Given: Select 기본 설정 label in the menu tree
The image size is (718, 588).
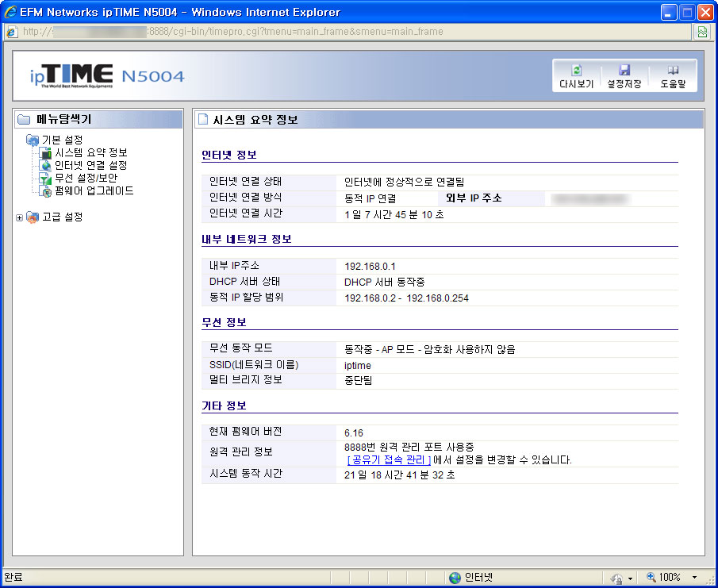Looking at the screenshot, I should tap(62, 140).
